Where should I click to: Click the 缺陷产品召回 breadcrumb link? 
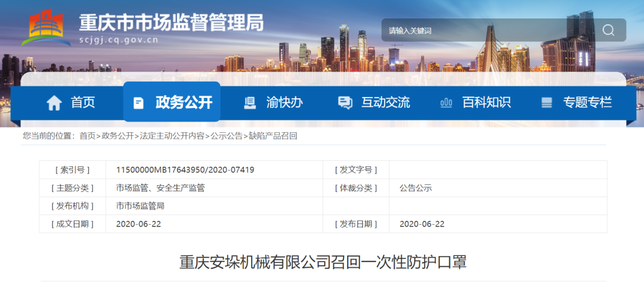[x=273, y=136]
